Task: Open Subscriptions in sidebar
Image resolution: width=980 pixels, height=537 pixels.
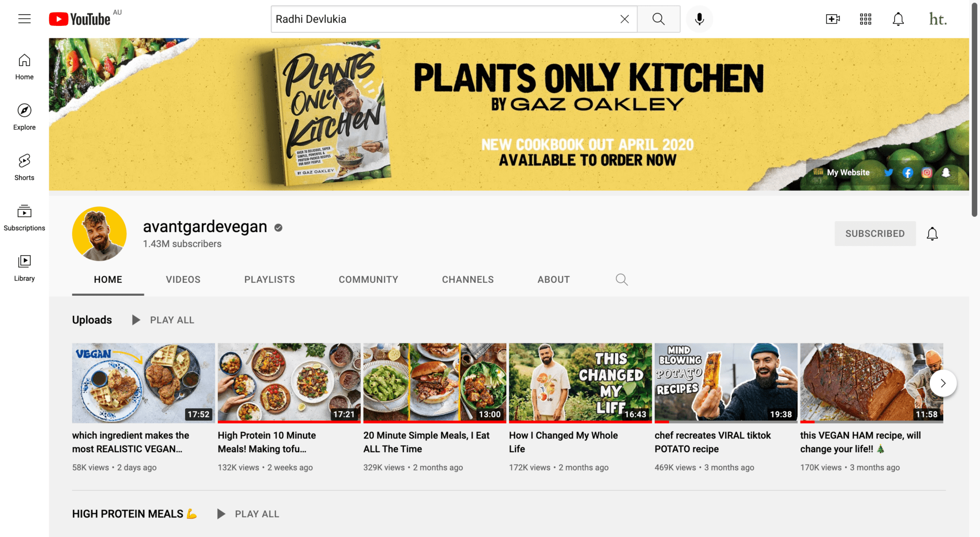Action: [x=24, y=218]
